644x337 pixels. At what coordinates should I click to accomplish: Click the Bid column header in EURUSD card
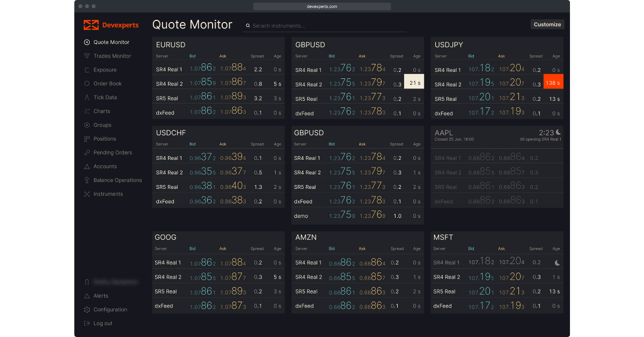click(x=193, y=56)
